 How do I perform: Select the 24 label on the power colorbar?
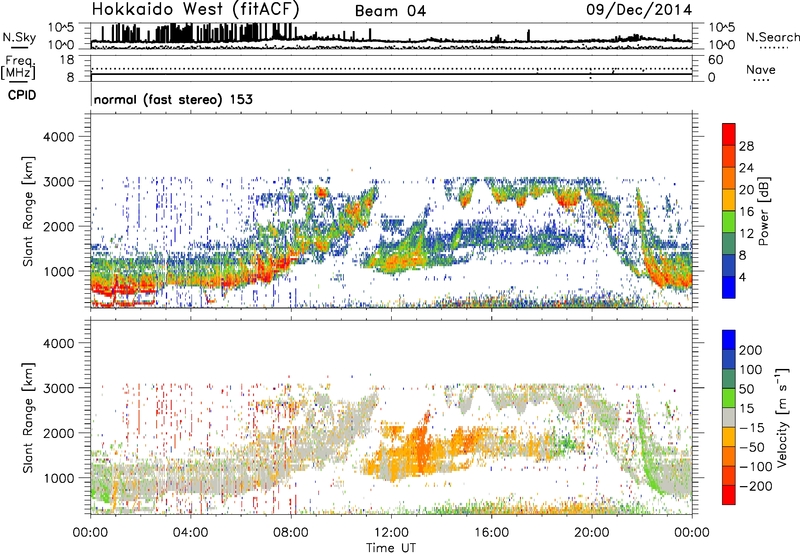click(x=746, y=168)
